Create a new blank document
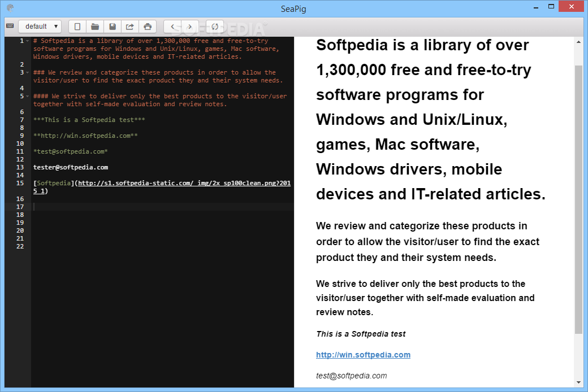This screenshot has width=588, height=392. click(x=77, y=27)
